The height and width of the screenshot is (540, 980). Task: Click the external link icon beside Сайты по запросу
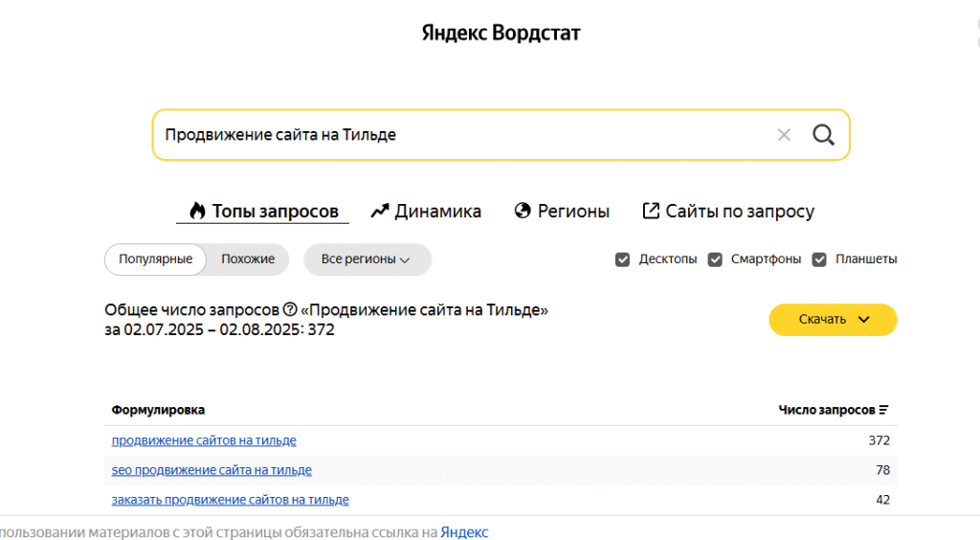coord(651,212)
